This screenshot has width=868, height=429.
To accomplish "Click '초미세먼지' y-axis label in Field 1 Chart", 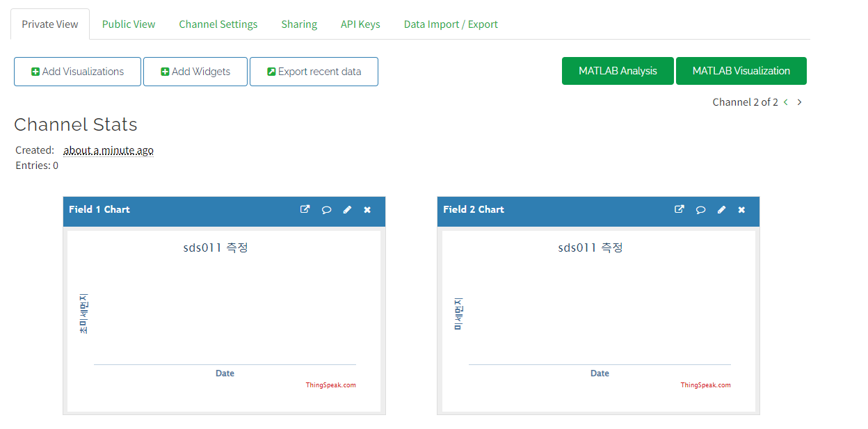I will tap(83, 314).
